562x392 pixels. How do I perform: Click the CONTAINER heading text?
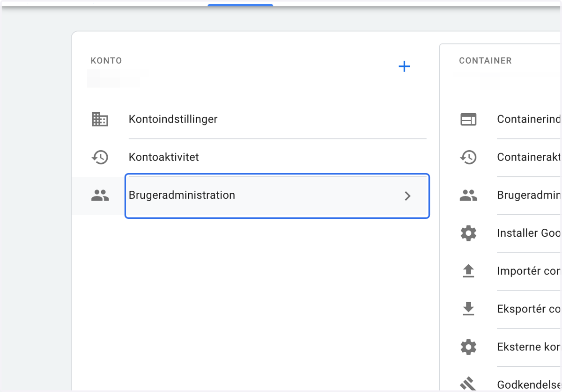tap(485, 61)
